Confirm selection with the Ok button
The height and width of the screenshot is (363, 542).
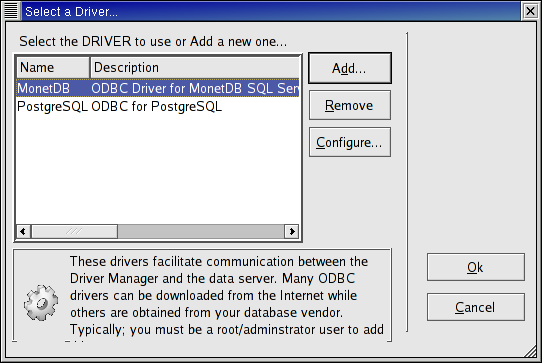[476, 267]
